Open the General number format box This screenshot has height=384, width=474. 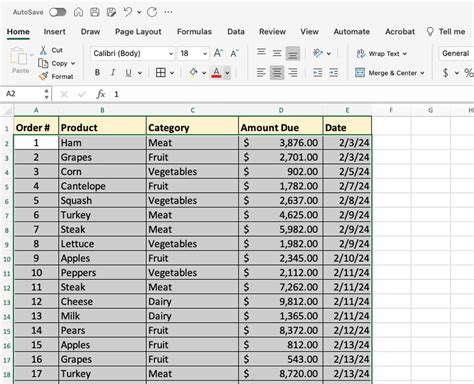456,53
